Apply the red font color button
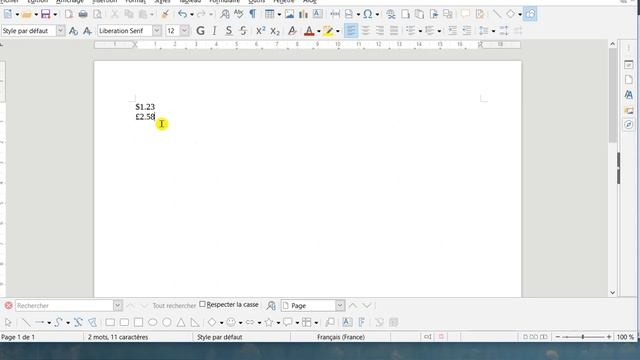Screen dimensions: 640x360 click(x=309, y=31)
